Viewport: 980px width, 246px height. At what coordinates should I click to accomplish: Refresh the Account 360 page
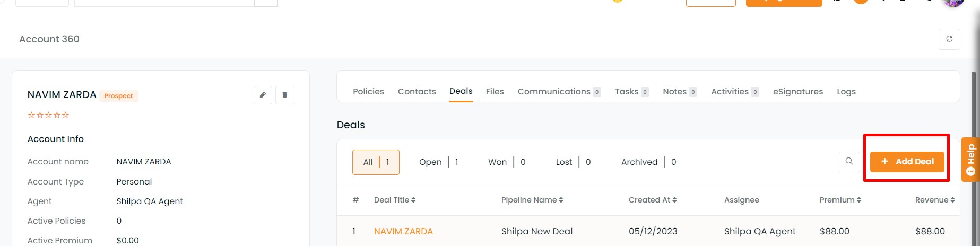(949, 39)
